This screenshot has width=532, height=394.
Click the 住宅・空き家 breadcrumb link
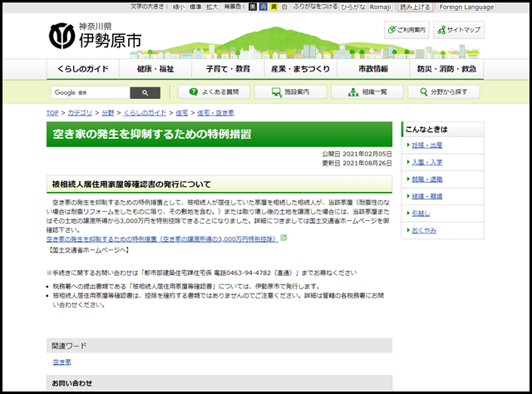coord(215,113)
